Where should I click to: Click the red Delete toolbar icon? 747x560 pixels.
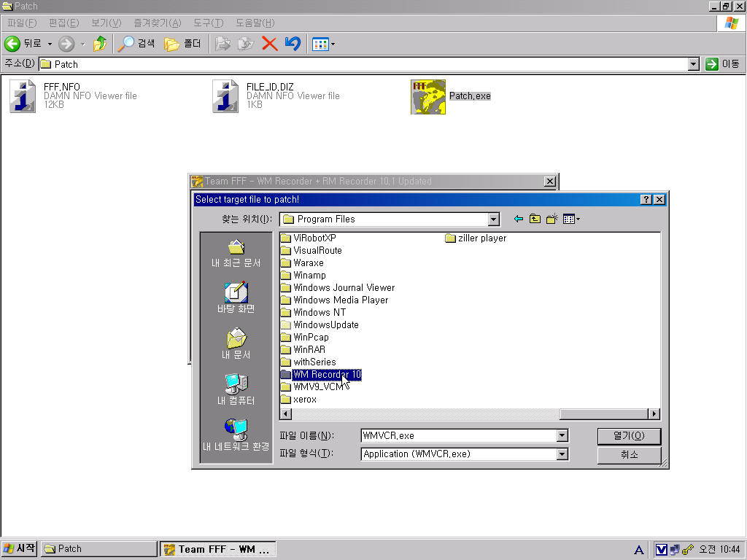(x=270, y=44)
